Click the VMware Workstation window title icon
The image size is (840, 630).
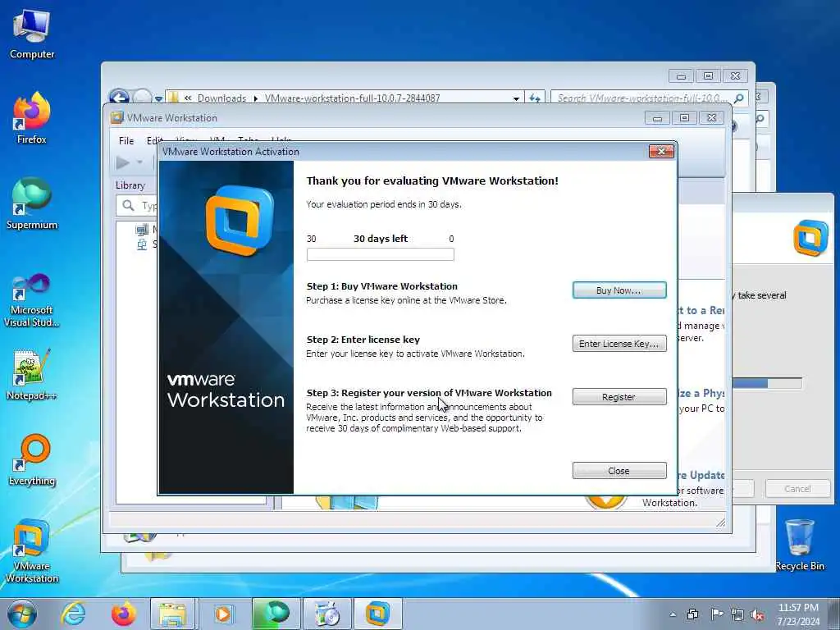(x=116, y=118)
